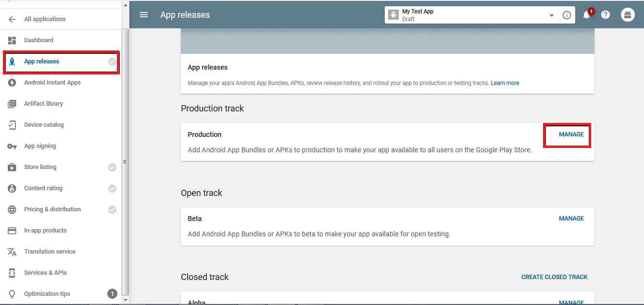Open the Artifact library menu item

pos(43,104)
